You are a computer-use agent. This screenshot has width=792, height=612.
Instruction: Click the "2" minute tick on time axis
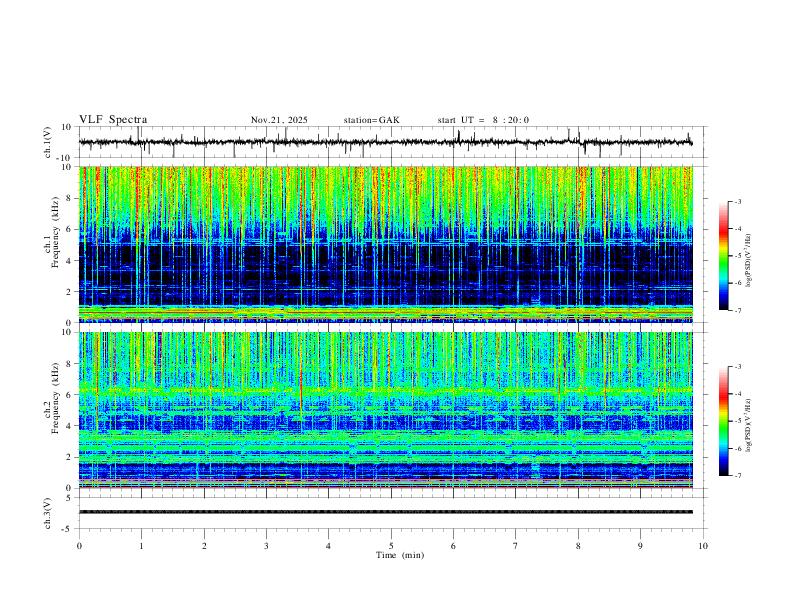pyautogui.click(x=204, y=546)
